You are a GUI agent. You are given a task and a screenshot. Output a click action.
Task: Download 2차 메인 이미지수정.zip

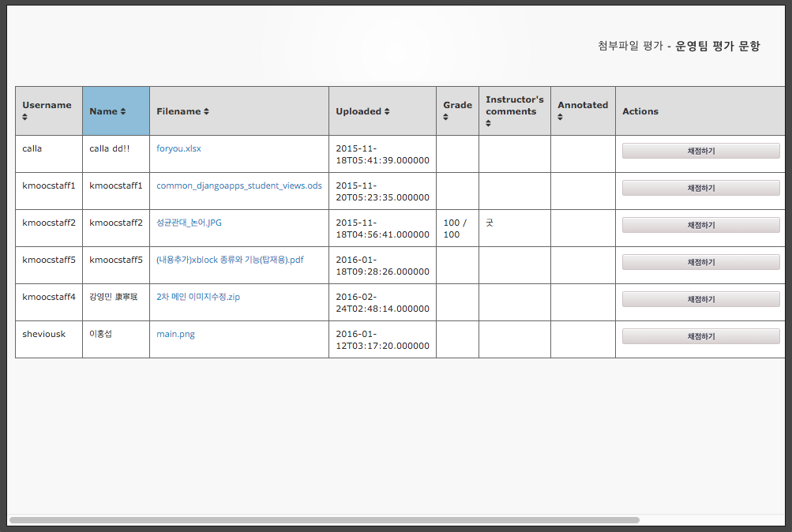pos(198,297)
